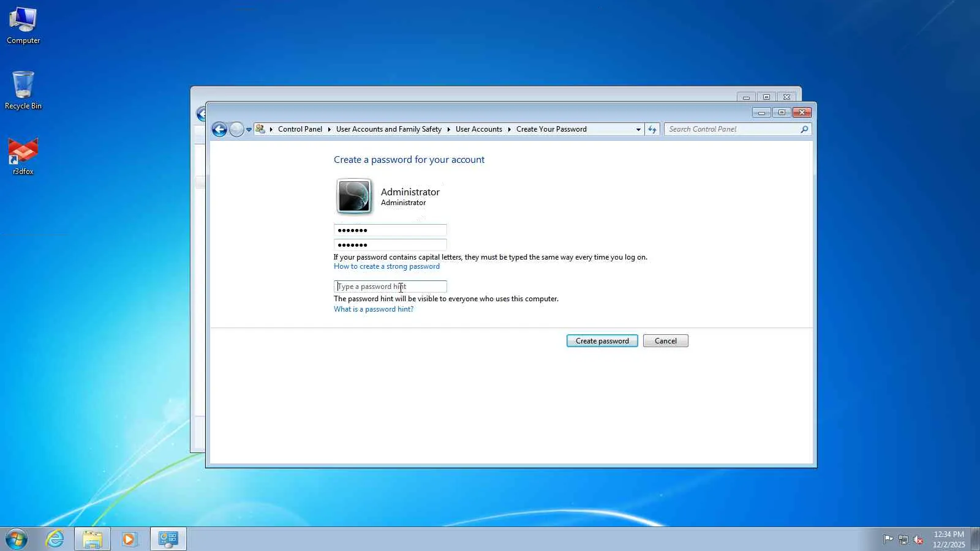Open Windows Explorer from taskbar
980x551 pixels.
[92, 539]
